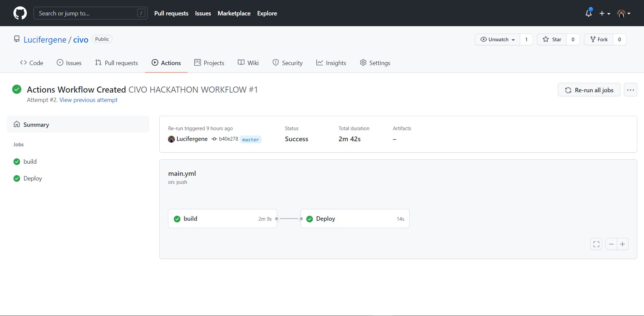This screenshot has width=644, height=316.
Task: Click the GitHub Octocat logo
Action: pyautogui.click(x=20, y=13)
